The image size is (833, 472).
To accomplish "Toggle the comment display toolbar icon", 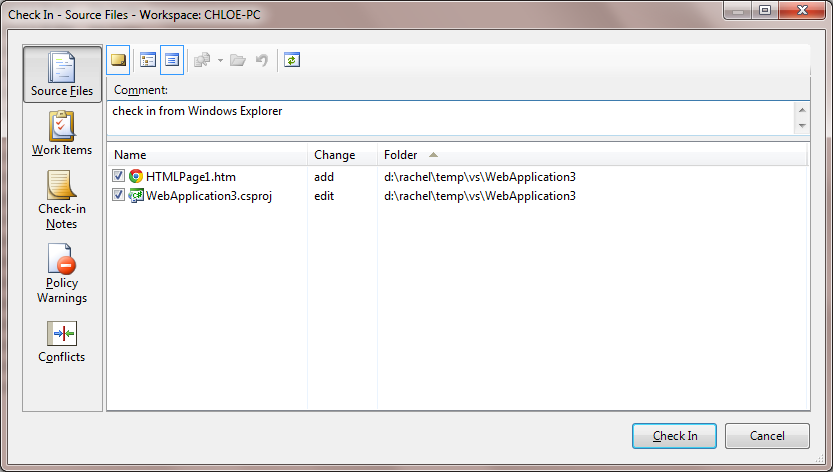I will coord(118,60).
